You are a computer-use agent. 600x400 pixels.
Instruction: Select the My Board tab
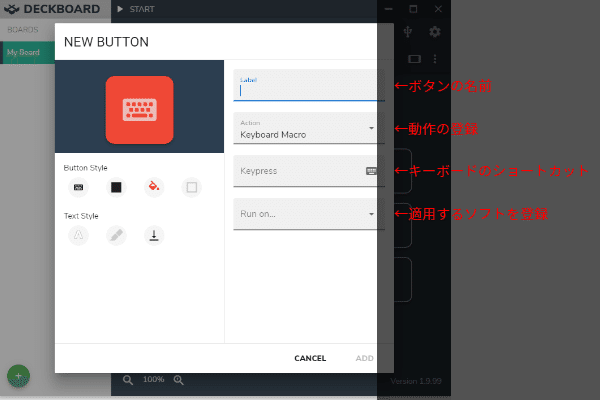click(x=28, y=52)
